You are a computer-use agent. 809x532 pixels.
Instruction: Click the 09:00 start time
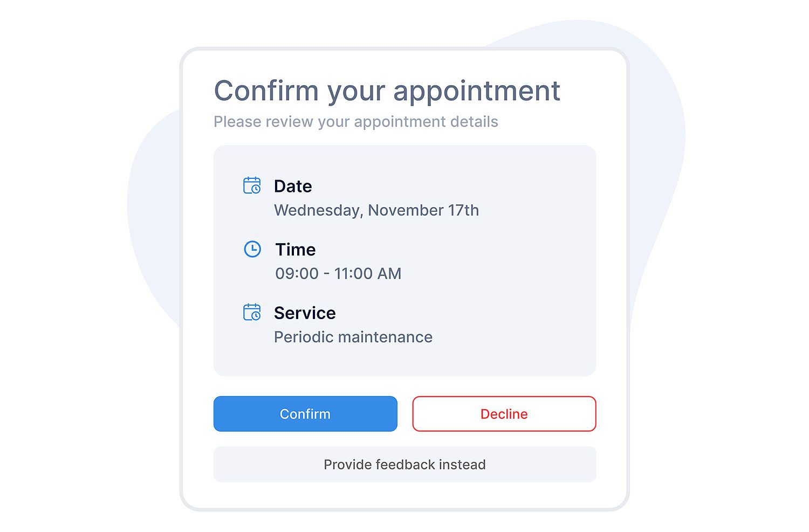point(297,274)
